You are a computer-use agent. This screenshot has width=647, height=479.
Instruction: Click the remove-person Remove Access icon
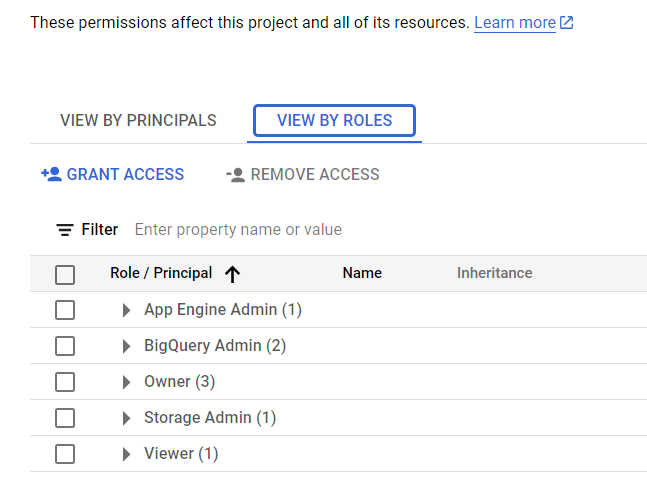point(235,174)
